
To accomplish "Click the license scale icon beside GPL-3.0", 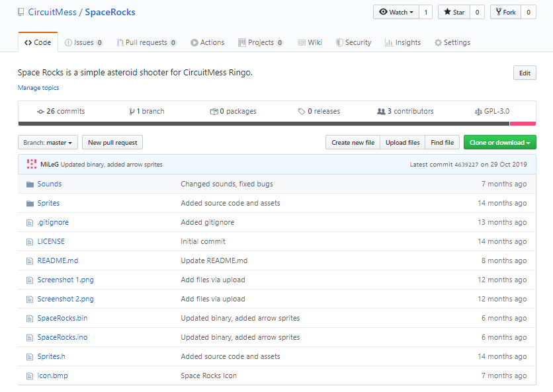I will tap(478, 112).
